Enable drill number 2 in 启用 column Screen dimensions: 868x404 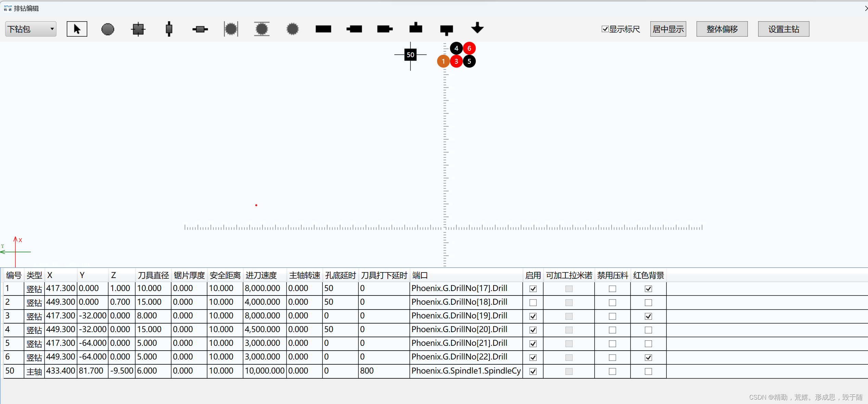pyautogui.click(x=533, y=303)
